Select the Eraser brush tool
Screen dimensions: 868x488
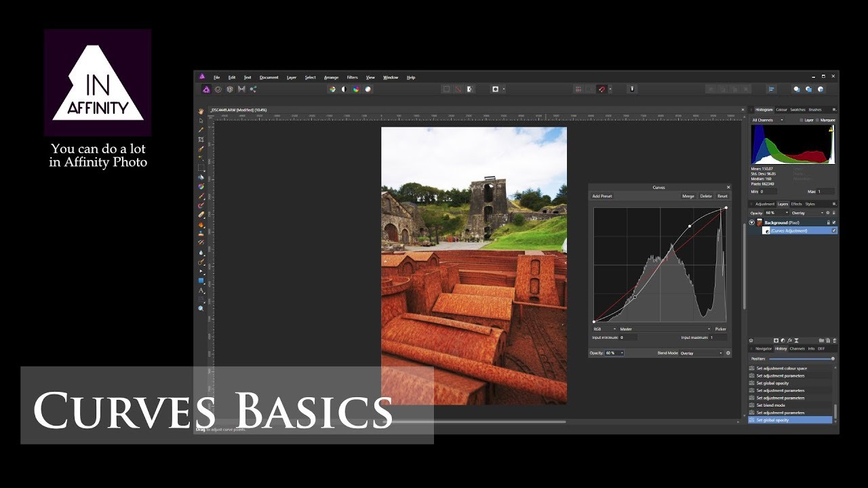click(201, 215)
